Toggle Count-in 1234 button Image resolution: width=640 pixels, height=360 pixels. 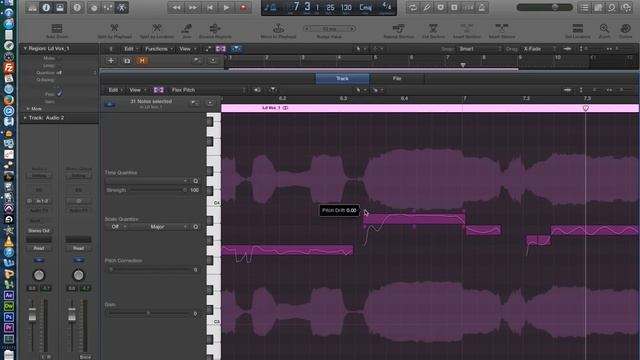(x=468, y=7)
